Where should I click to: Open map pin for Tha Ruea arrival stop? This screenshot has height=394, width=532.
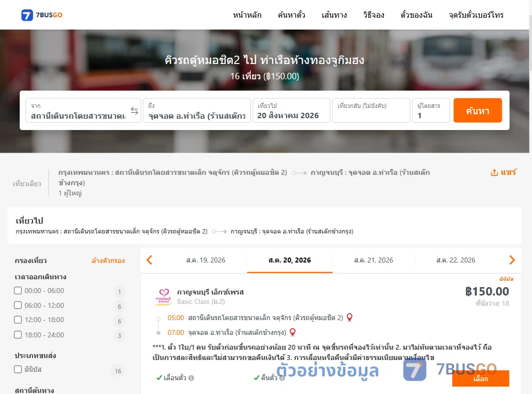pyautogui.click(x=293, y=332)
